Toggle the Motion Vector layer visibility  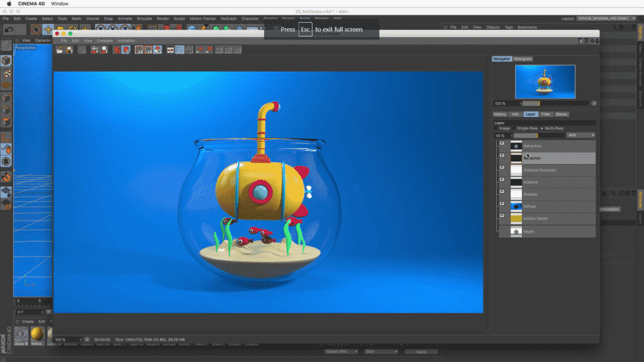502,216
